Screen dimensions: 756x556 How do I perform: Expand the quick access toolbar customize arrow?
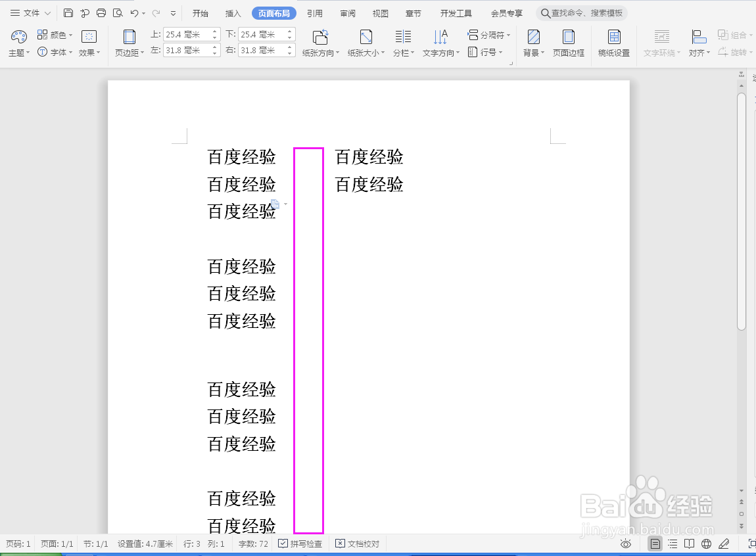[x=173, y=14]
